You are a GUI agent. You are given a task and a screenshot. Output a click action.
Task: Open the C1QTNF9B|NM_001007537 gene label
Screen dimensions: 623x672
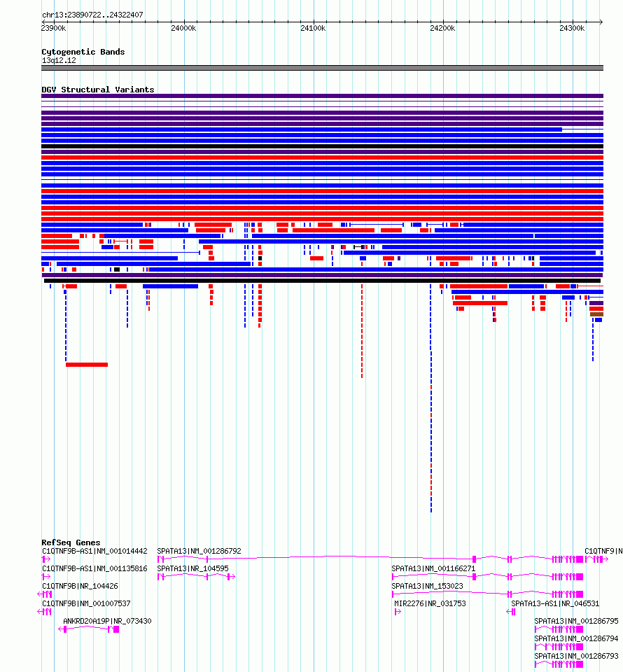(86, 604)
